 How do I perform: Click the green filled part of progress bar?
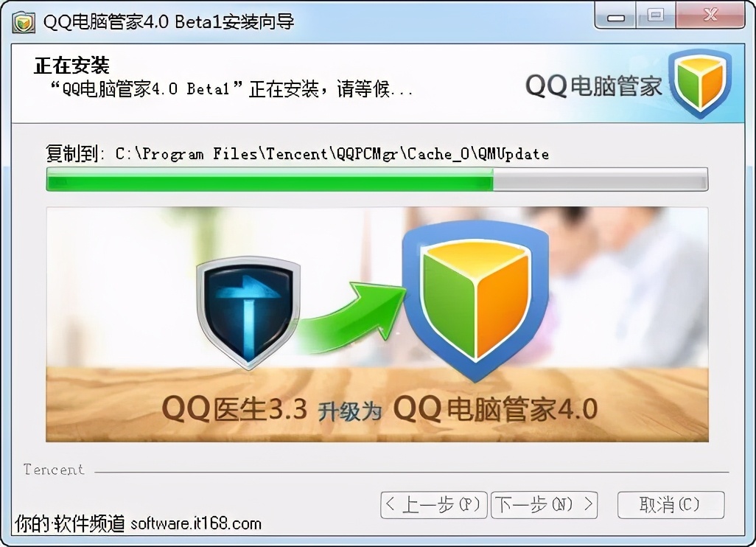coord(270,179)
